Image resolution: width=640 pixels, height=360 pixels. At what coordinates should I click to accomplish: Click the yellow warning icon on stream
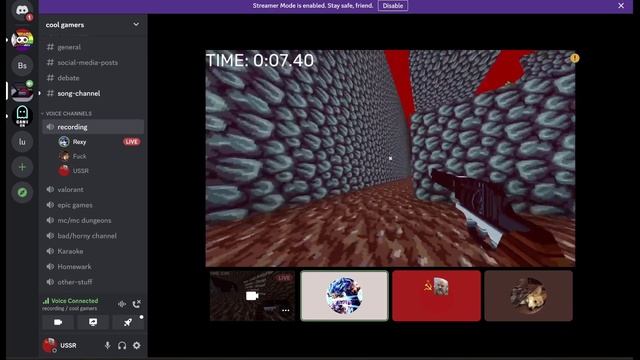click(575, 58)
